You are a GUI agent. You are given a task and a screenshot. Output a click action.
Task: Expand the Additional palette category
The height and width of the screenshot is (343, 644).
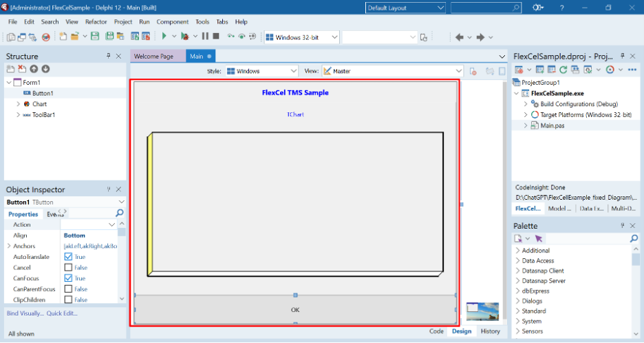[517, 251]
